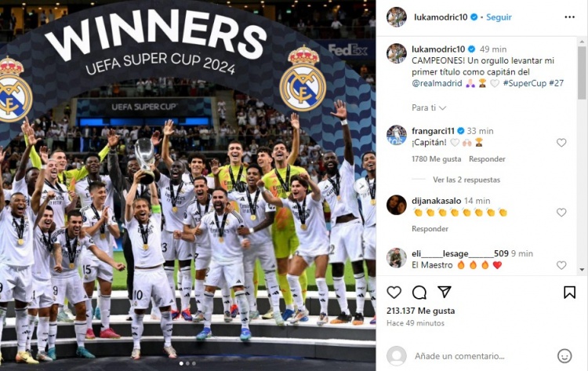Open the @realmadrid mention link

tap(437, 83)
